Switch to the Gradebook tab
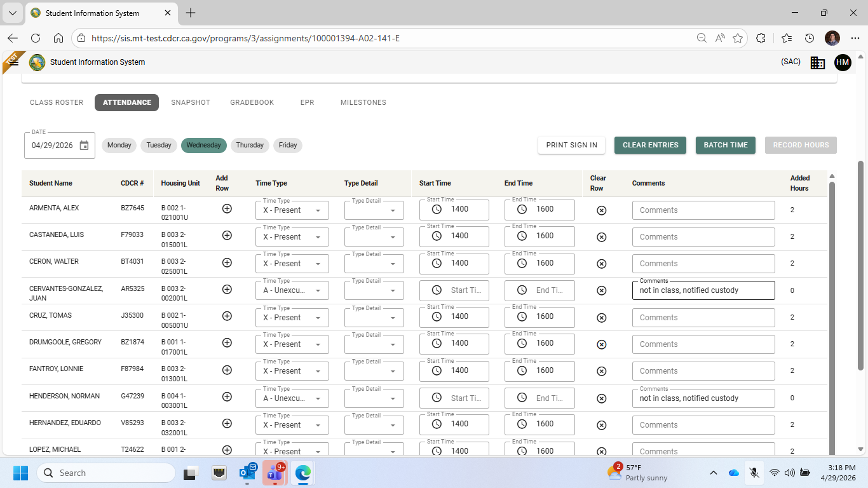This screenshot has height=488, width=868. coord(252,102)
